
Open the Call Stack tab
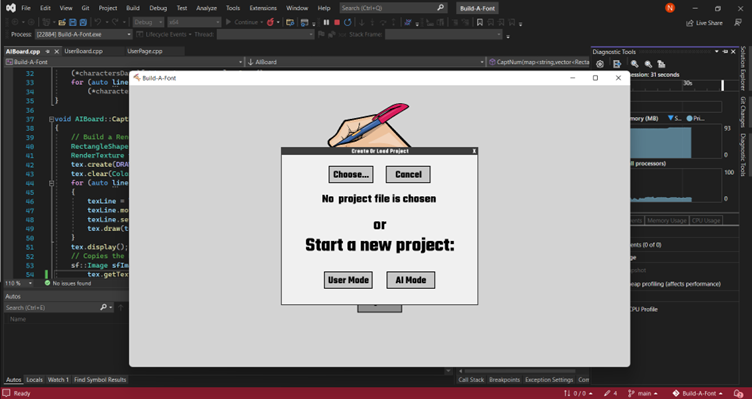click(x=471, y=380)
